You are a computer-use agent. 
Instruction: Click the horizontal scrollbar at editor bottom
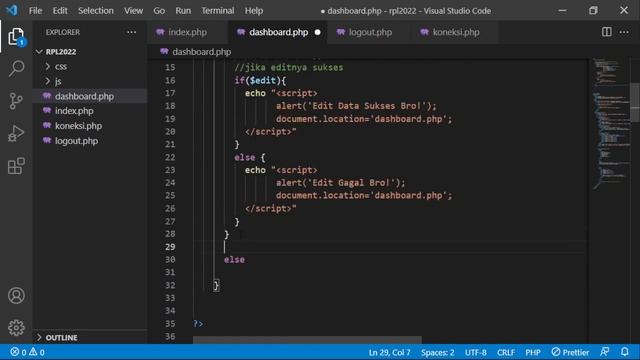[307, 340]
